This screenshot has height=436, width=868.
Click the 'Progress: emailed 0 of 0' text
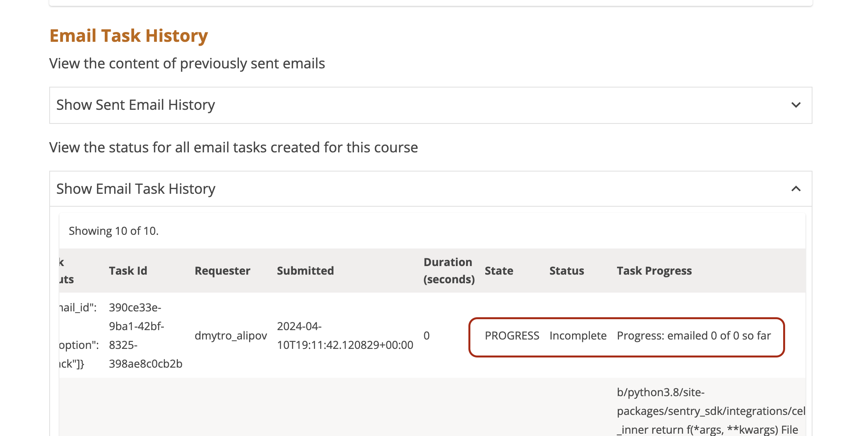[694, 336]
